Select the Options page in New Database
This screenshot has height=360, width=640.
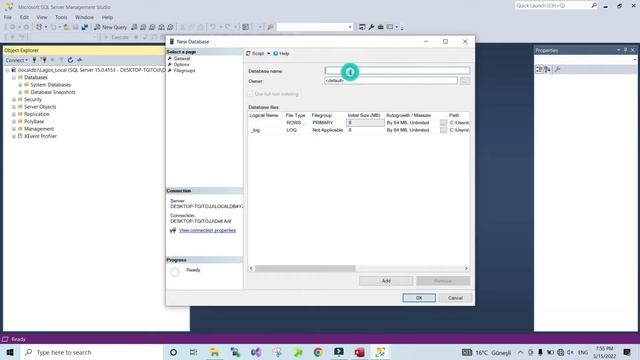181,64
